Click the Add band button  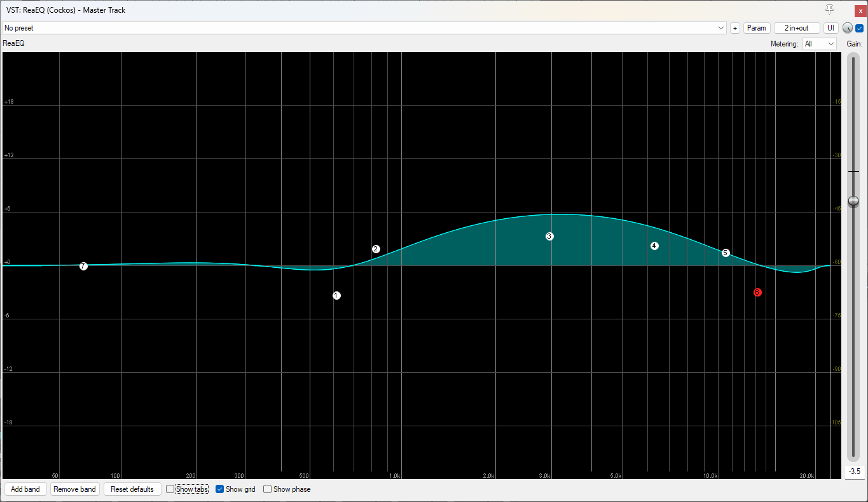tap(25, 489)
